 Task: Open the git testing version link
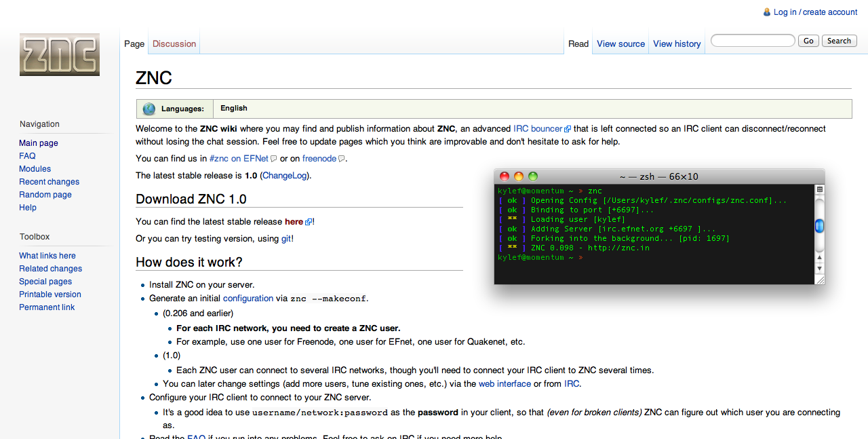pos(286,239)
